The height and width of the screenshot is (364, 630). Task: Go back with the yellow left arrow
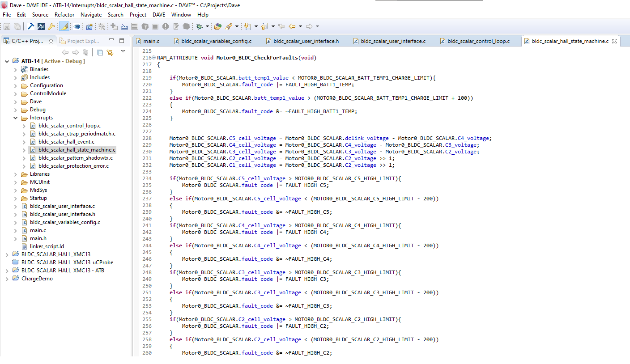click(x=292, y=27)
